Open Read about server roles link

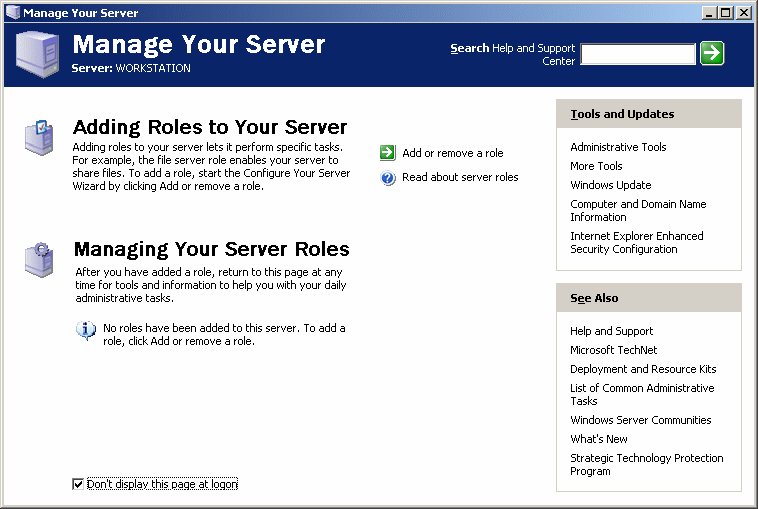[x=460, y=177]
